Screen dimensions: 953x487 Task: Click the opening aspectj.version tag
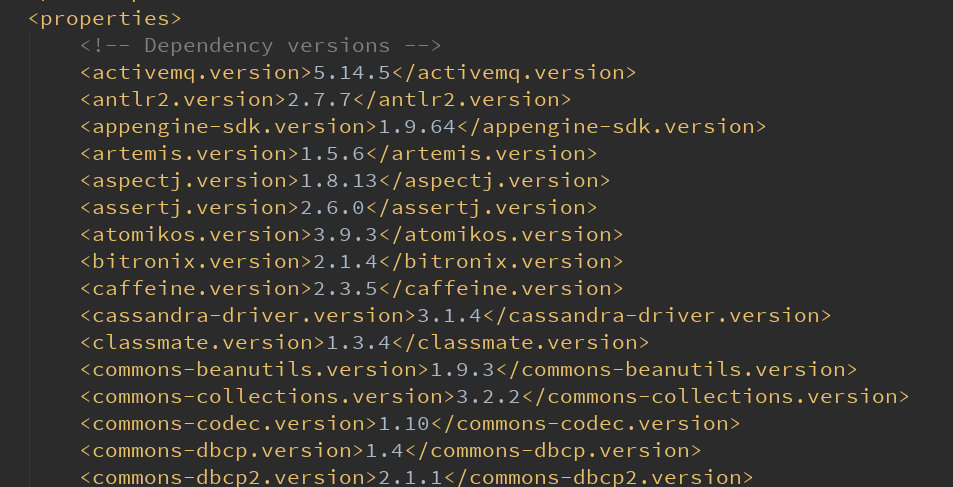[x=190, y=181]
